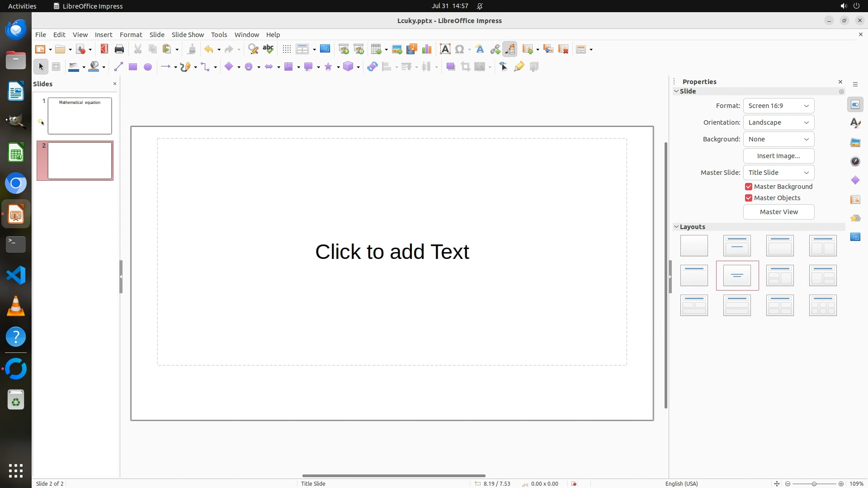
Task: Open the Format menu
Action: 131,35
